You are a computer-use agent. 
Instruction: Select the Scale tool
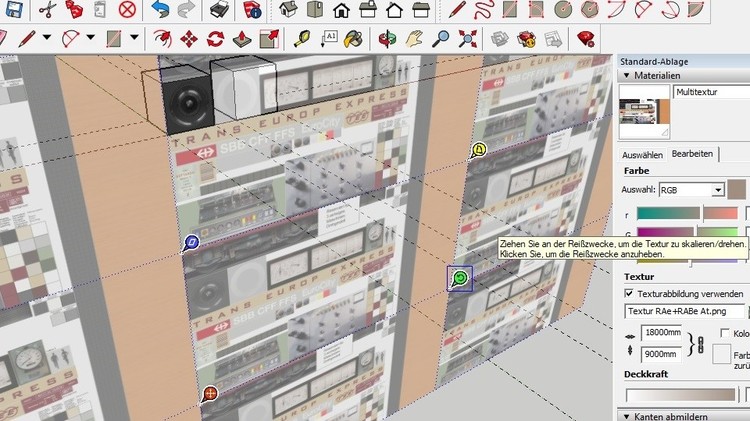pyautogui.click(x=269, y=39)
